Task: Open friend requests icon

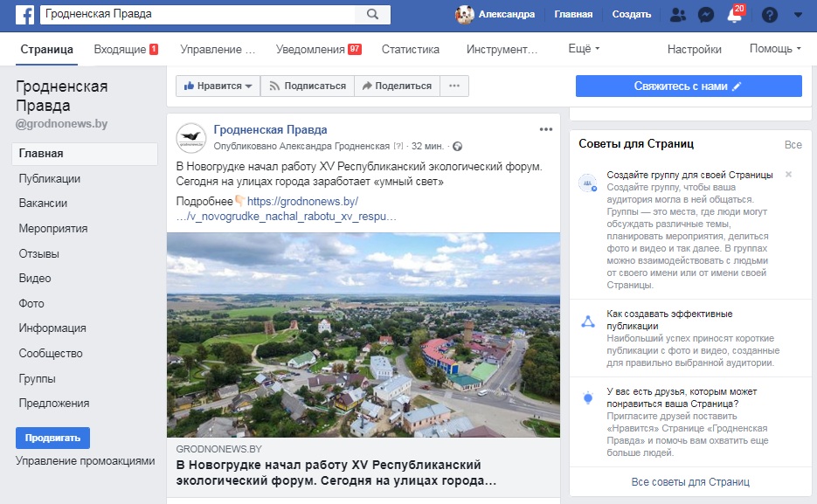Action: click(678, 15)
